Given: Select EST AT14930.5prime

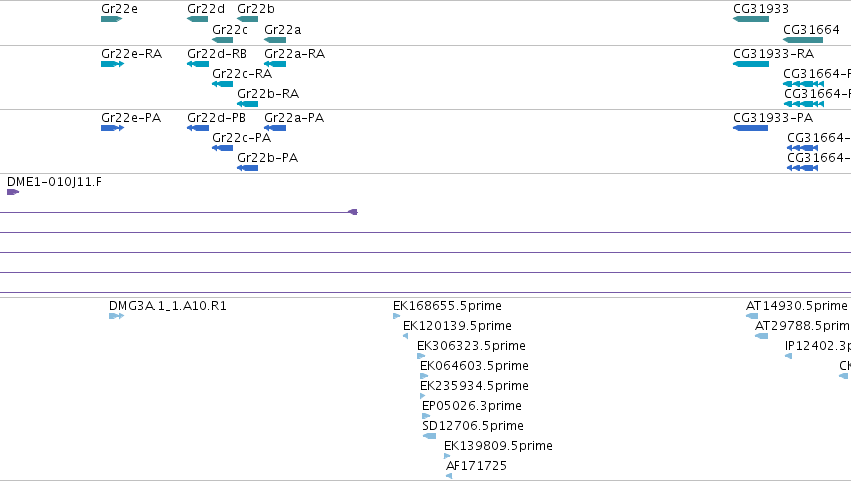Looking at the screenshot, I should [x=797, y=306].
